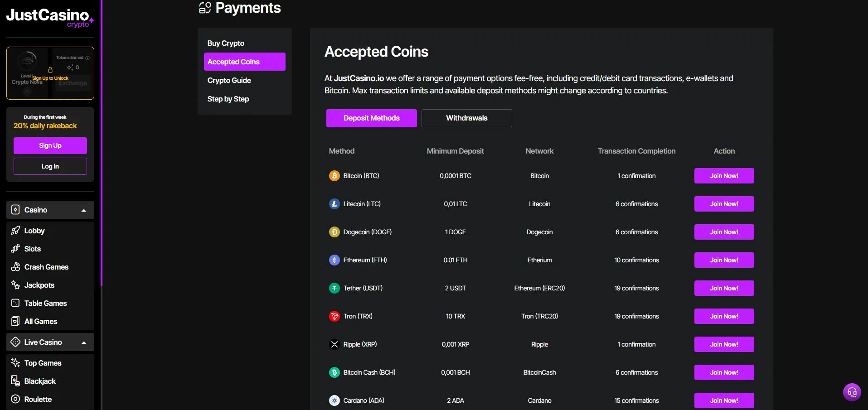Switch to the Withdrawals view
The image size is (868, 410).
(x=466, y=118)
